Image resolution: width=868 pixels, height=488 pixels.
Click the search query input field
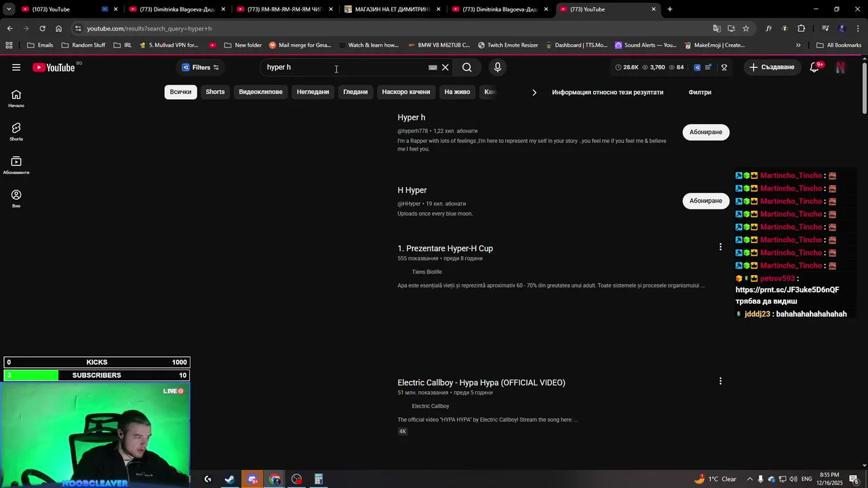point(346,67)
